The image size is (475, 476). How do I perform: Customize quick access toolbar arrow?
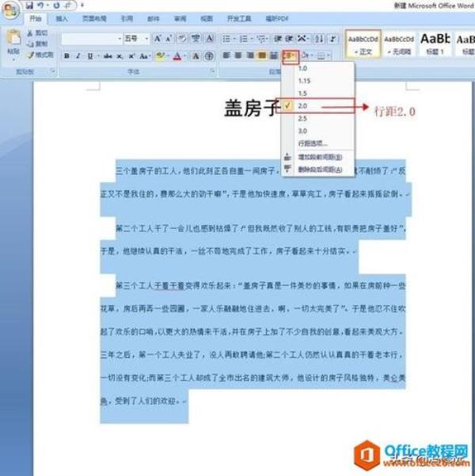point(82,6)
